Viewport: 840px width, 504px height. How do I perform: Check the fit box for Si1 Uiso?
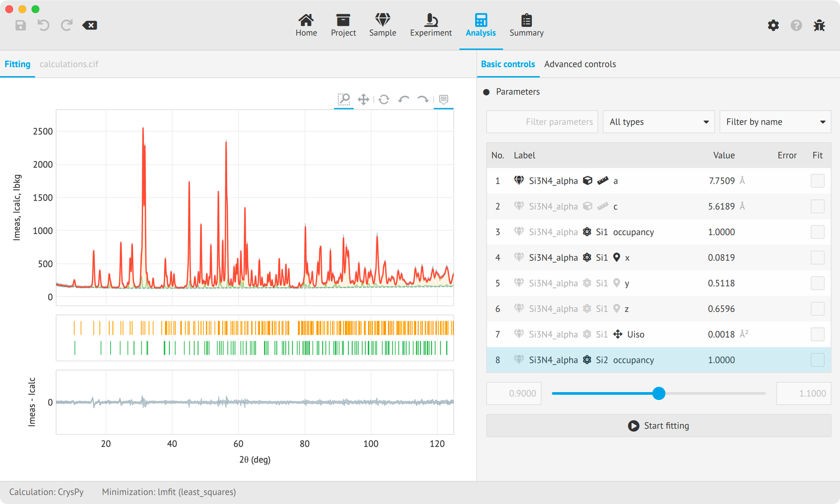[817, 334]
